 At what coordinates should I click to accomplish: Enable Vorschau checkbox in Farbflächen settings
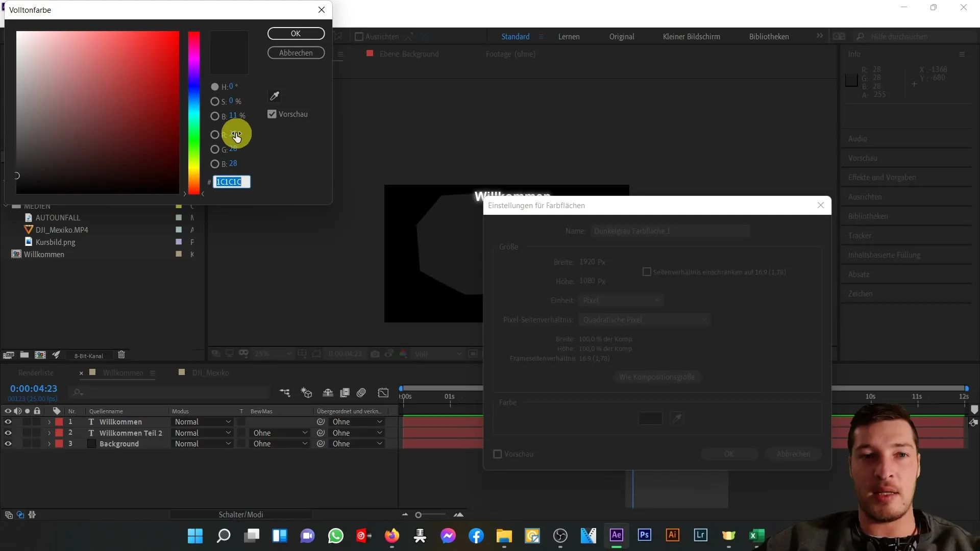pyautogui.click(x=498, y=454)
